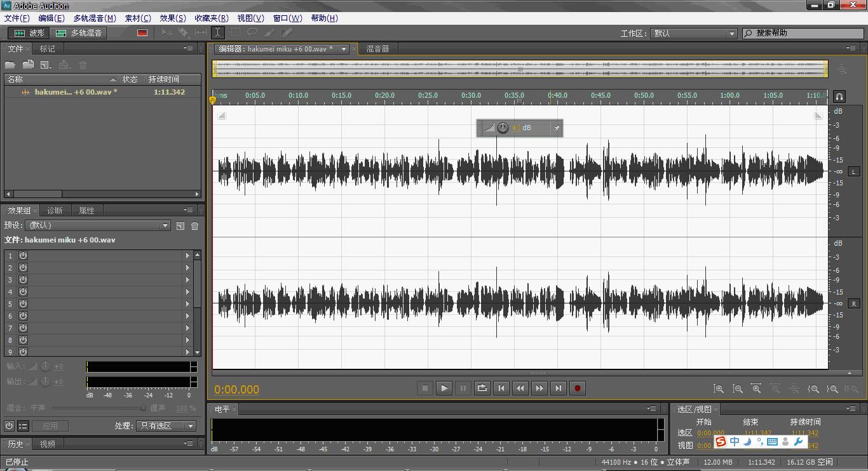Start playback with the Play button

pyautogui.click(x=444, y=388)
